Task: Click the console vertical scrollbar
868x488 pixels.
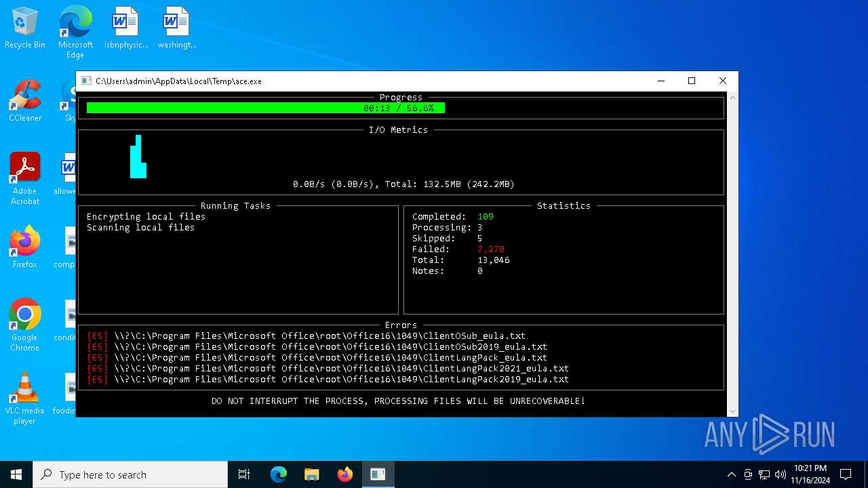Action: (x=732, y=253)
